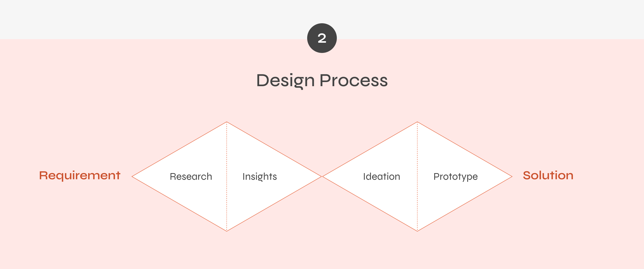Click the diamond's left corner beside Requirement

click(132, 176)
